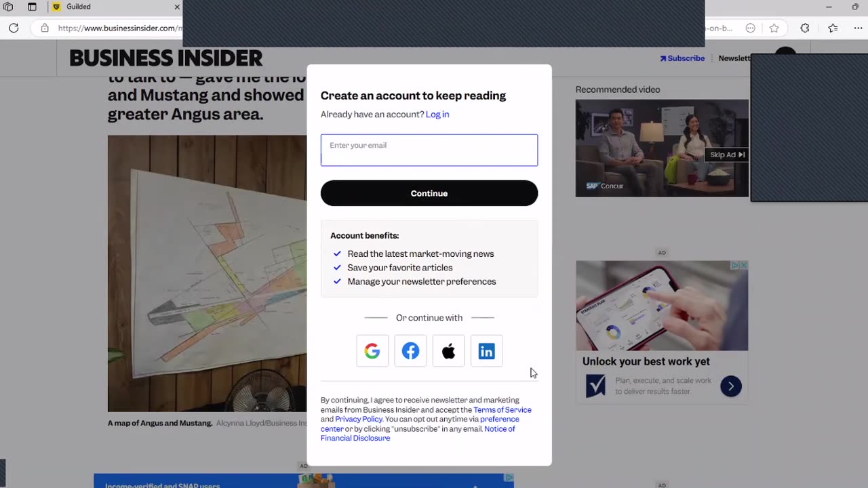The width and height of the screenshot is (868, 488).
Task: Open the preference center link
Action: [420, 424]
